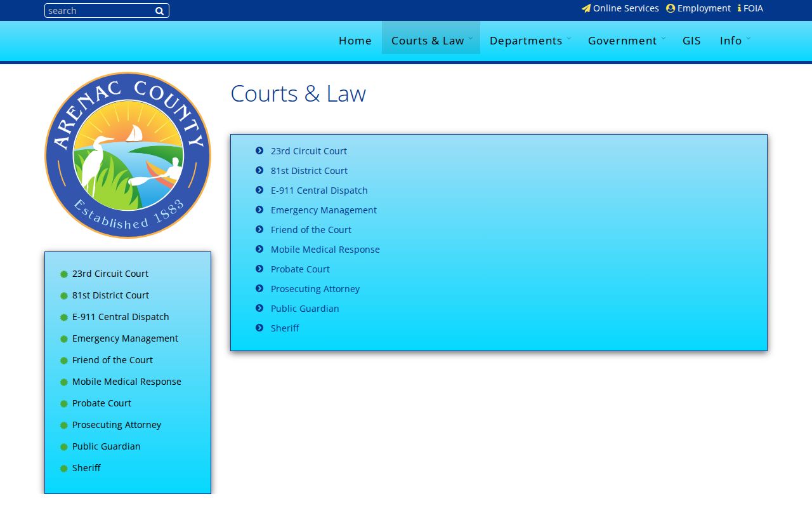
Task: Open the FOIA link
Action: point(753,8)
